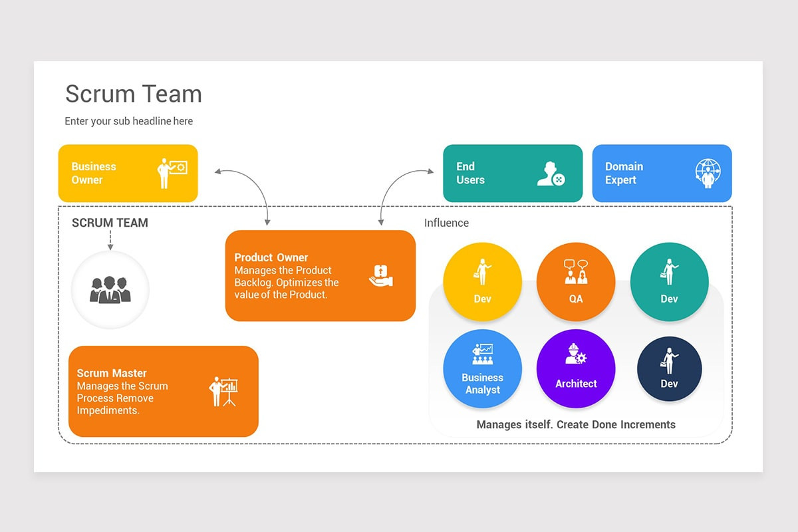This screenshot has height=532, width=798.
Task: Select the orange QA circle
Action: tap(575, 281)
